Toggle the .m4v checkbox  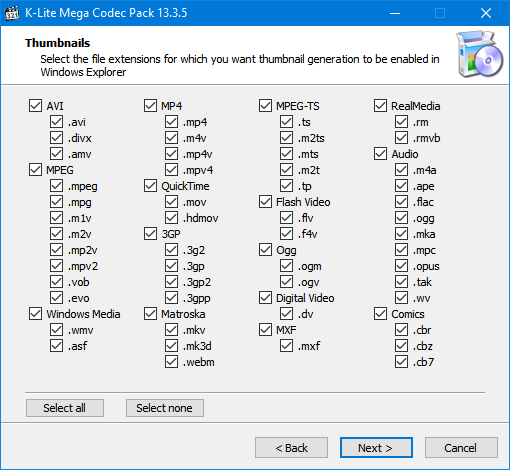[171, 138]
